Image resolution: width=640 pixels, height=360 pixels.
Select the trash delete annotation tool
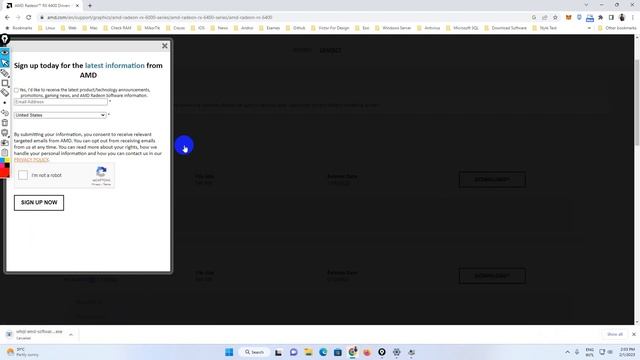[4, 122]
